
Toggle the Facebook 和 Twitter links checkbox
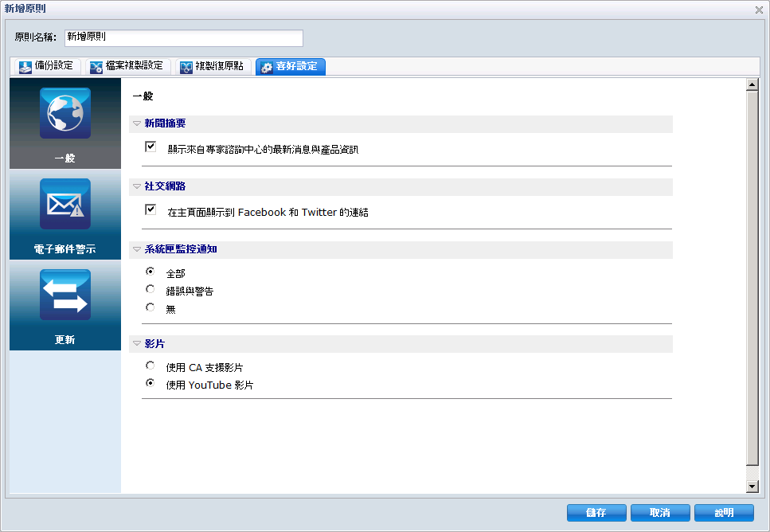point(150,209)
